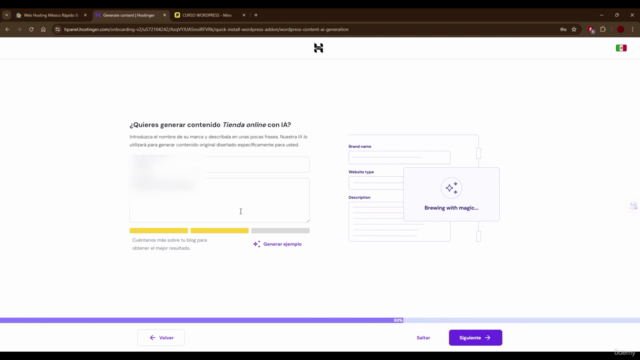640x360 pixels.
Task: Click the browser forward arrow
Action: pyautogui.click(x=19, y=29)
